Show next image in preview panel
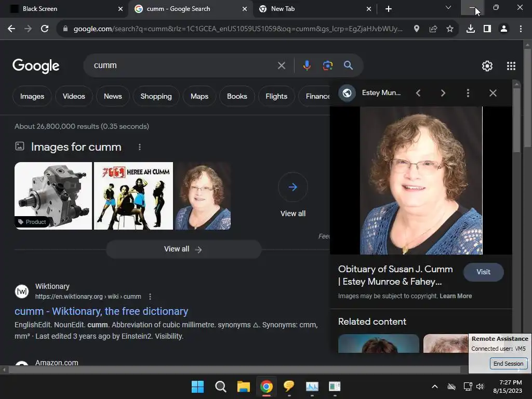Viewport: 532px width, 399px height. tap(443, 93)
